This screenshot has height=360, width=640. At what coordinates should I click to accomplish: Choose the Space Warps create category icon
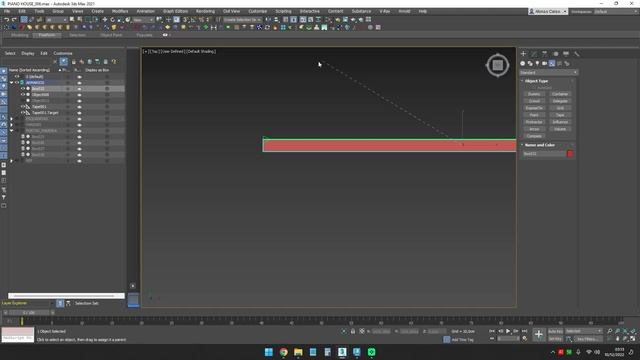(x=559, y=63)
